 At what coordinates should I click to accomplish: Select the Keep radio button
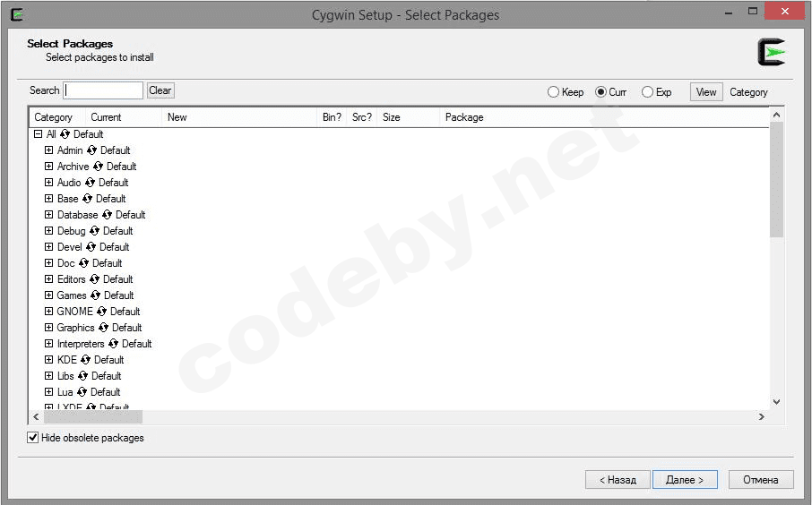[553, 91]
